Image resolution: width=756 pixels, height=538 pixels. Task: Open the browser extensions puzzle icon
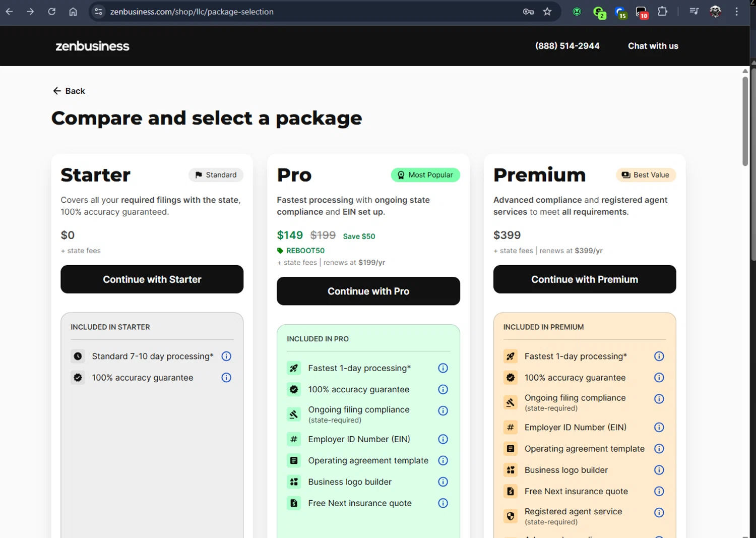pyautogui.click(x=663, y=11)
